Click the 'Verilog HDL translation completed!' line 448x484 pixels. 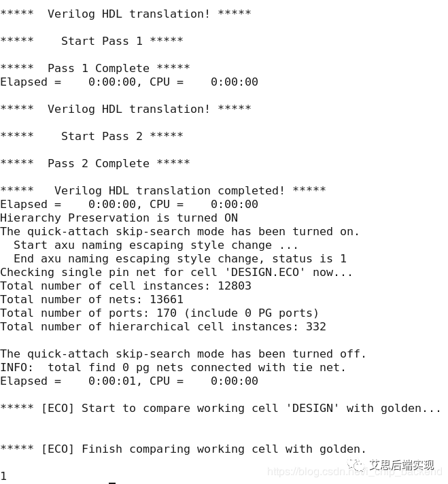pos(163,190)
